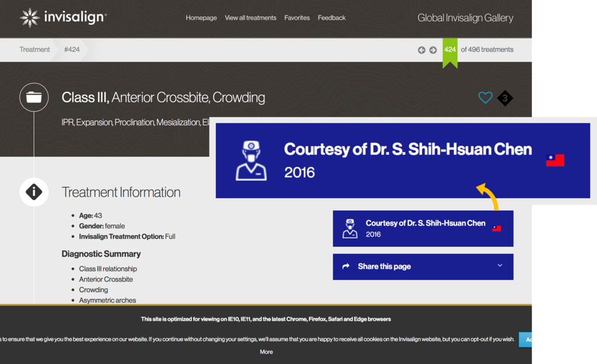Viewport: 597px width, 364px height.
Task: Click the 'Gender: female' entry
Action: [102, 226]
